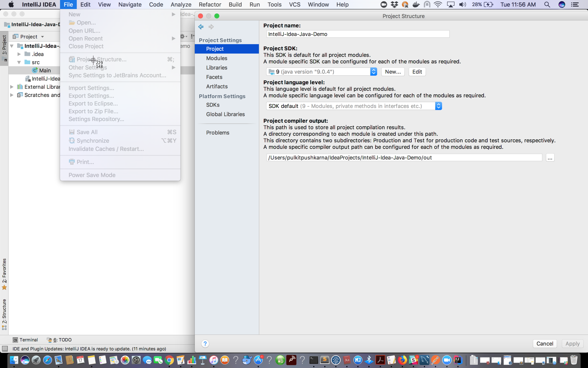
Task: Open the Terminal tool window
Action: click(x=26, y=340)
